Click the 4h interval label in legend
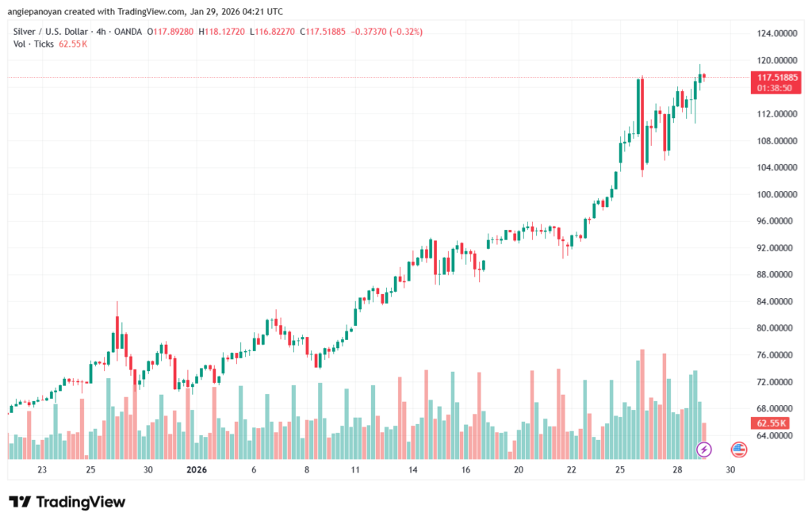812x524 pixels. 114,32
